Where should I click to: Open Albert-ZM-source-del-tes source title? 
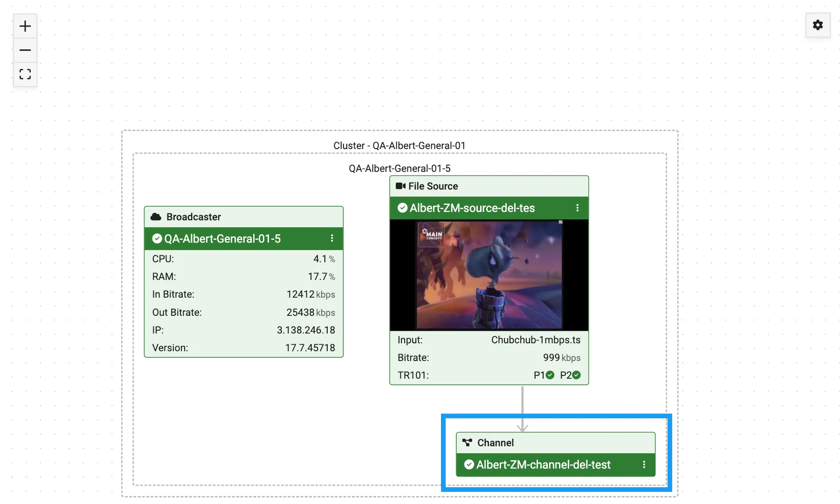point(472,208)
